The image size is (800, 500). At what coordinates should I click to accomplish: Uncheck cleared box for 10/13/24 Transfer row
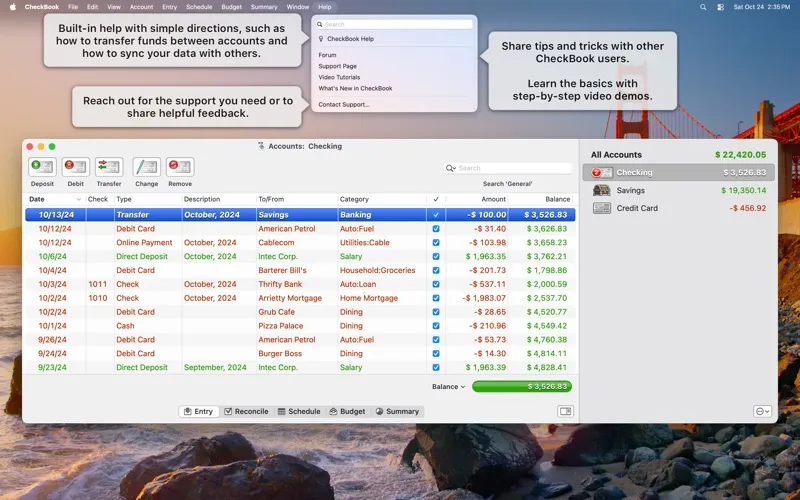pos(436,215)
